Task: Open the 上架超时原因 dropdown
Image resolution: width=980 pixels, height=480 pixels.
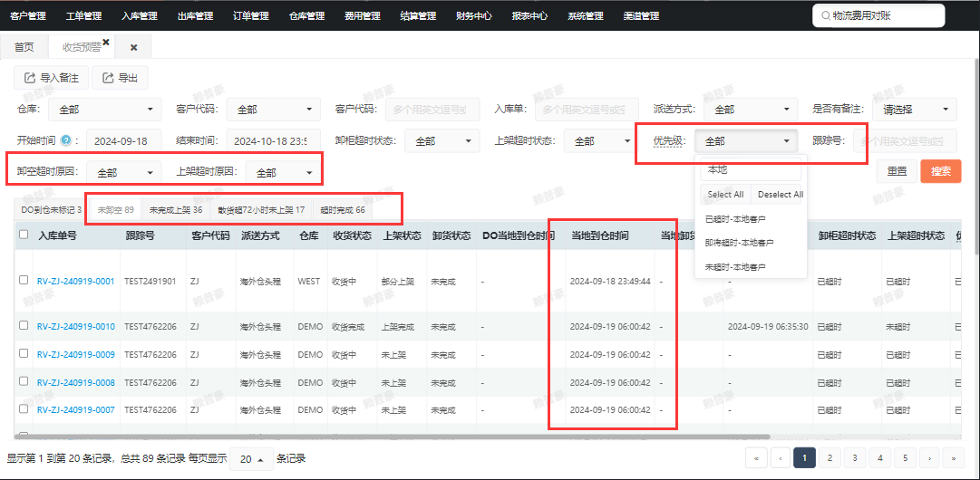Action: tap(283, 173)
